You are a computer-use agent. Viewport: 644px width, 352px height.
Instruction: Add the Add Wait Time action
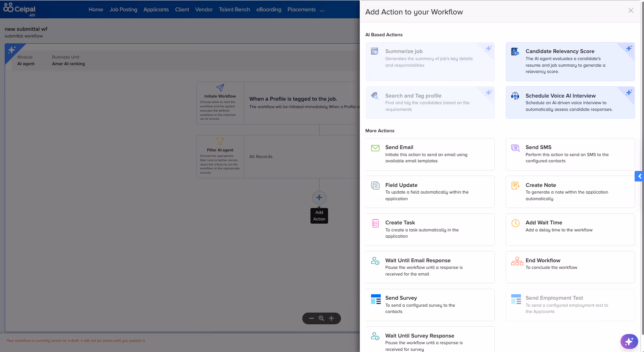[570, 229]
